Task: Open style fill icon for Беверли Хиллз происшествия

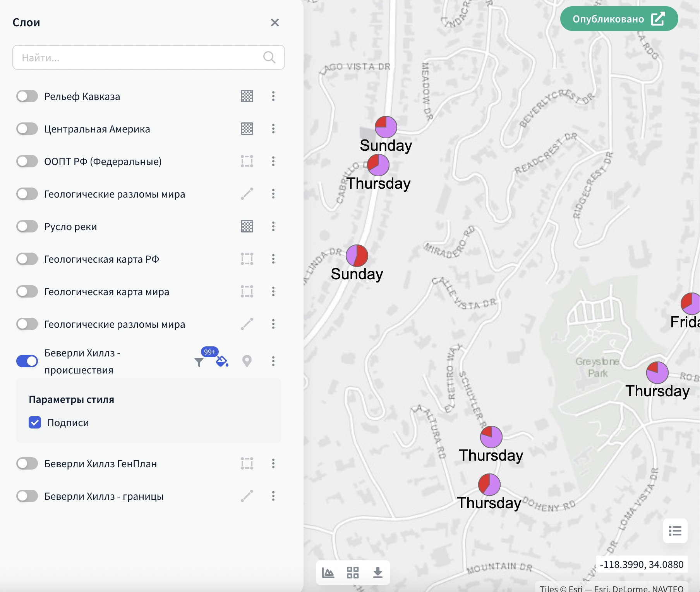Action: [x=222, y=361]
